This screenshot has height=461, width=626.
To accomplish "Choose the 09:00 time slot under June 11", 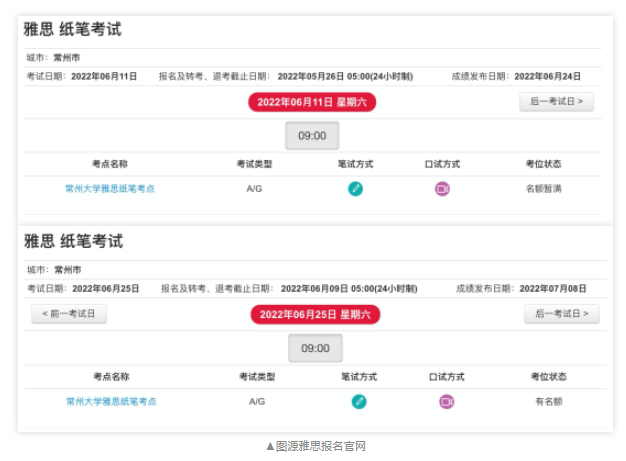I will point(312,136).
